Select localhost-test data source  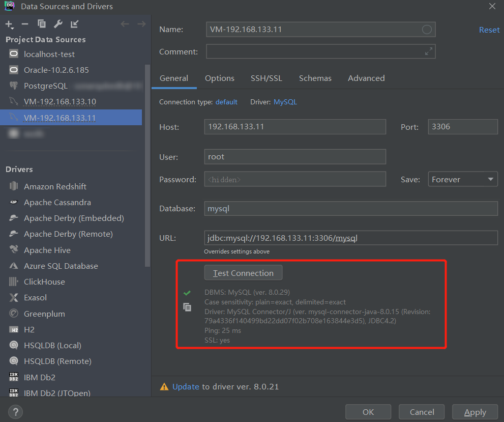click(71, 54)
